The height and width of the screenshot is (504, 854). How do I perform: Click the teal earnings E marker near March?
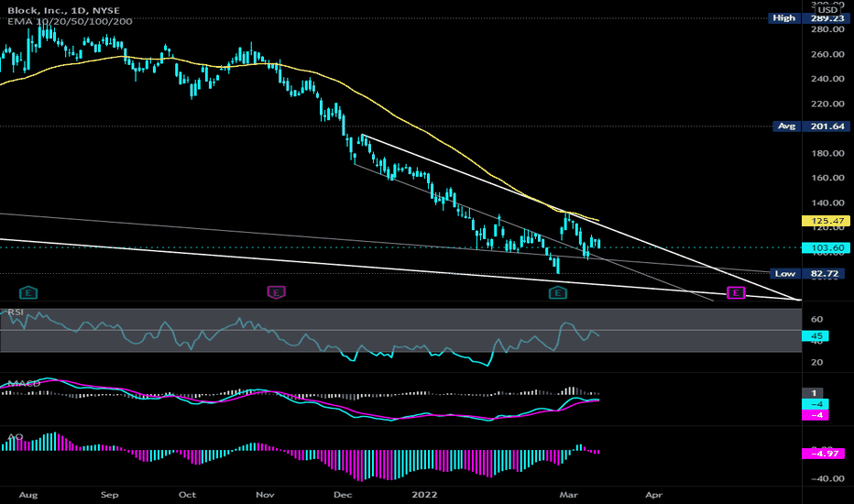point(558,293)
